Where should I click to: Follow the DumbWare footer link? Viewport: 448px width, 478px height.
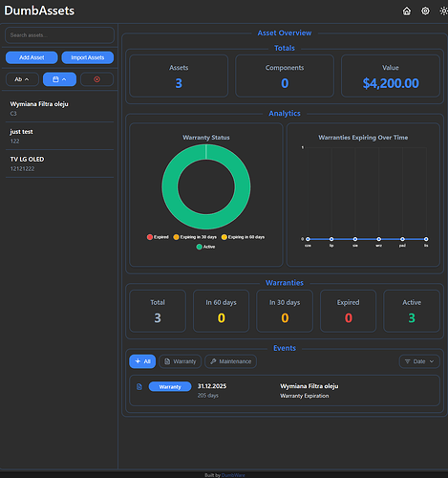click(x=233, y=475)
